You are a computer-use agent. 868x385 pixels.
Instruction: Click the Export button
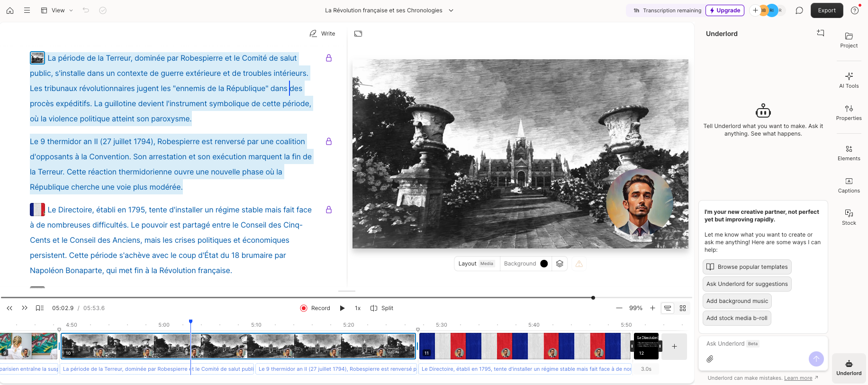(826, 10)
